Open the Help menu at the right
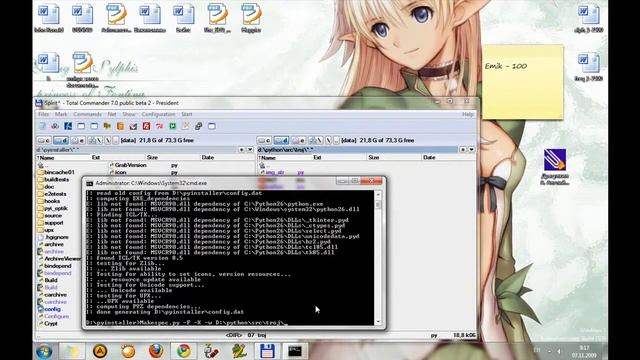The image size is (640, 360). 468,114
